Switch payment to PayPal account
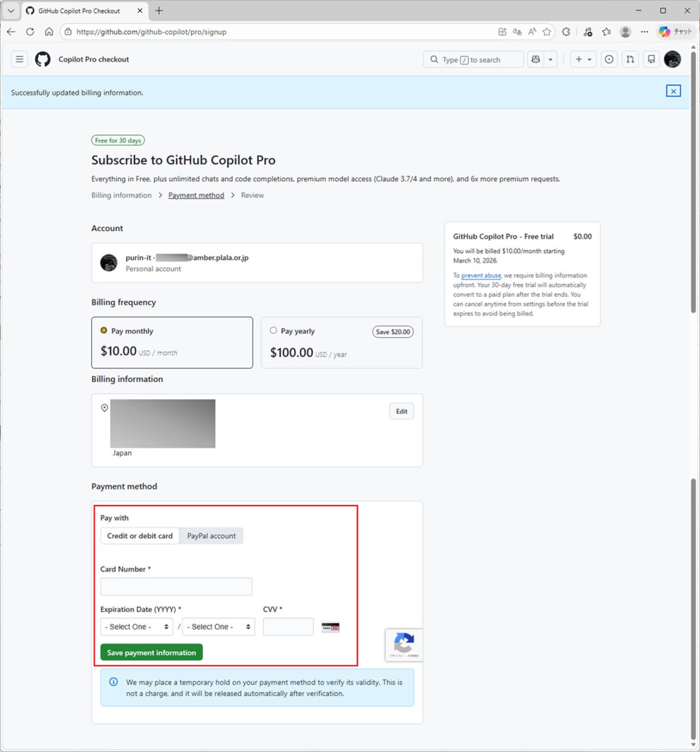The width and height of the screenshot is (700, 752). click(211, 536)
